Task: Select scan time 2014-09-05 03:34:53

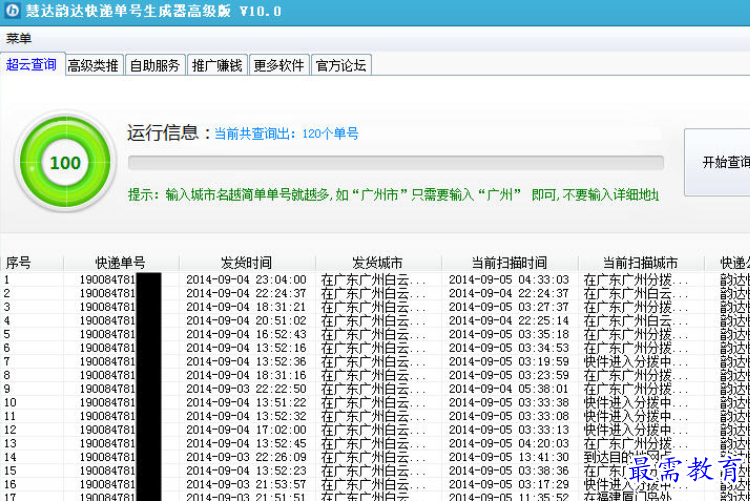Action: click(509, 348)
